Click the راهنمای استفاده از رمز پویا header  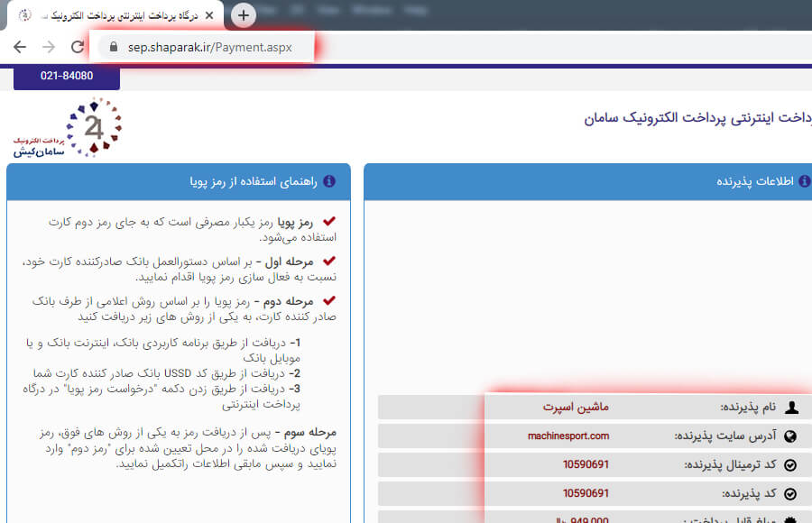point(179,182)
